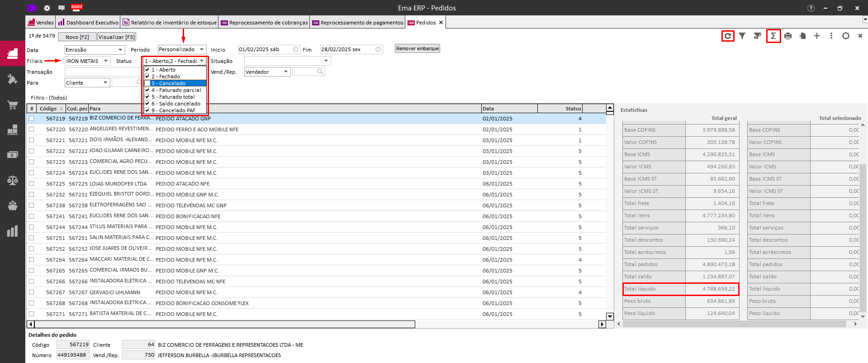The image size is (868, 363).
Task: Uncheck the '4 - Faturado parcial' option
Action: point(147,90)
